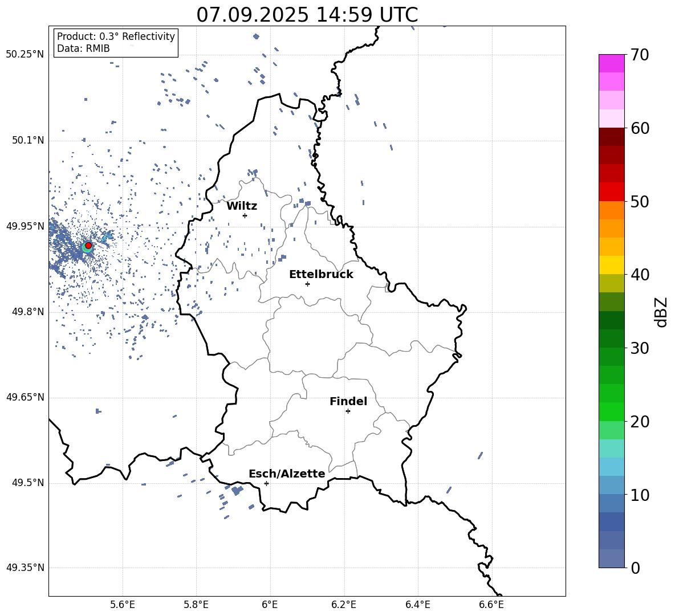Pick the dark green swatch above 30

611,338
